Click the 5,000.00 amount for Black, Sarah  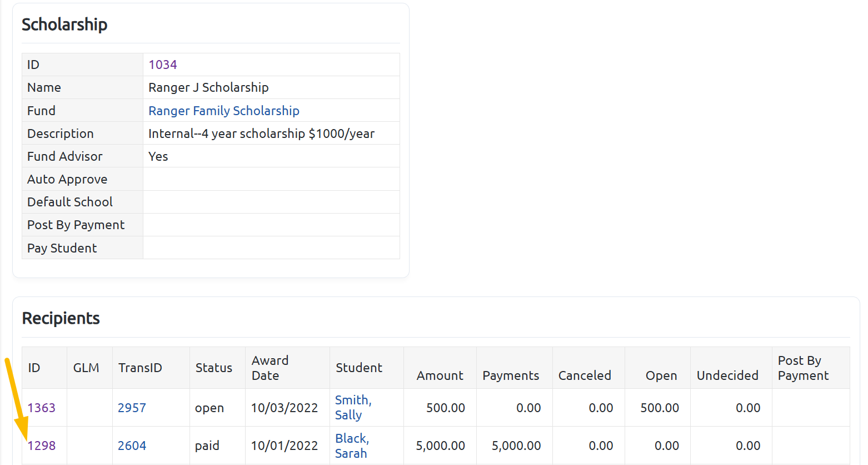[x=441, y=446]
